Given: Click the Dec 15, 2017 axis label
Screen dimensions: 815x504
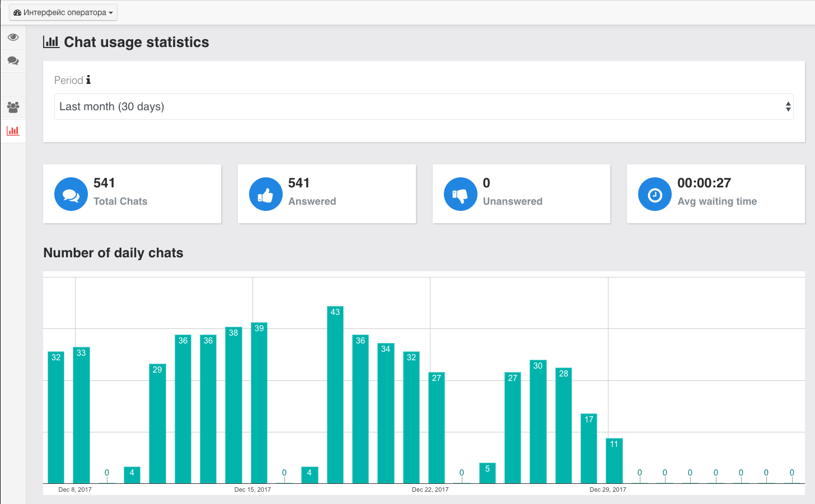Looking at the screenshot, I should pos(252,489).
